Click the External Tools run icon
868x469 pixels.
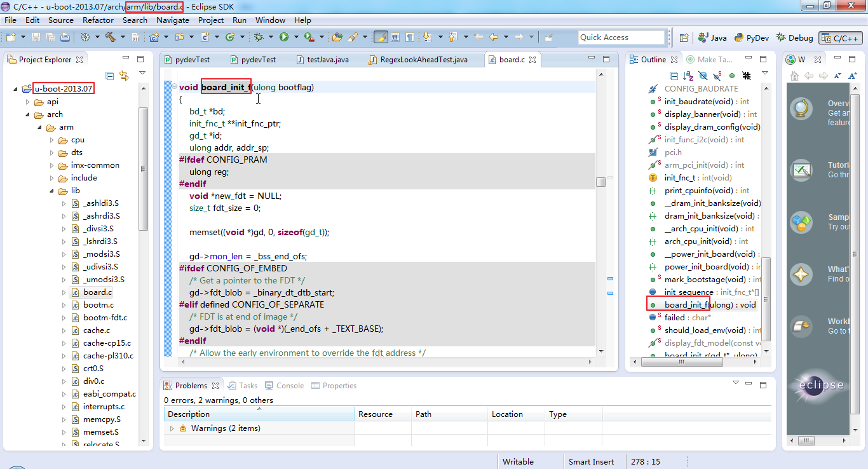coord(309,37)
